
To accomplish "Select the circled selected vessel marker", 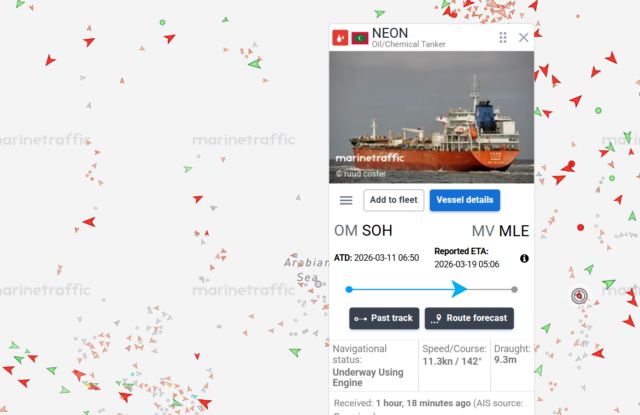I will tap(579, 295).
